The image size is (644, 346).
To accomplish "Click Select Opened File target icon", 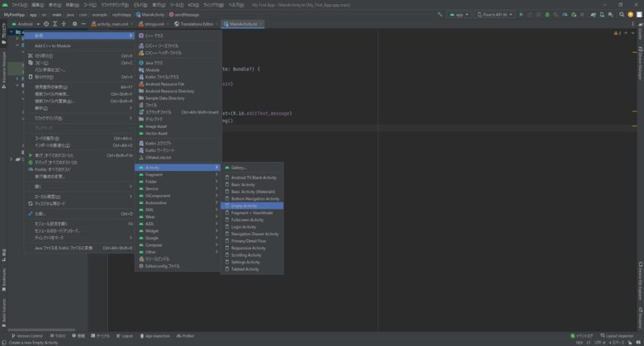I will 46,24.
